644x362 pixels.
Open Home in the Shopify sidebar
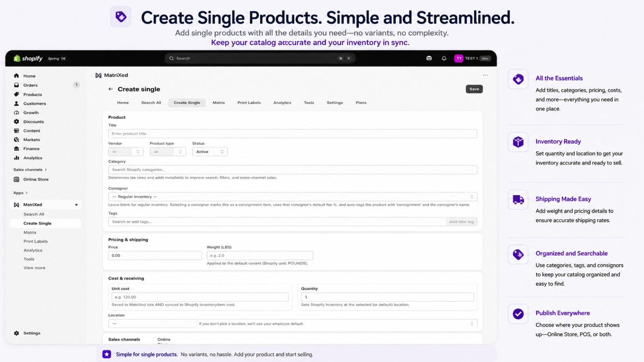(29, 76)
